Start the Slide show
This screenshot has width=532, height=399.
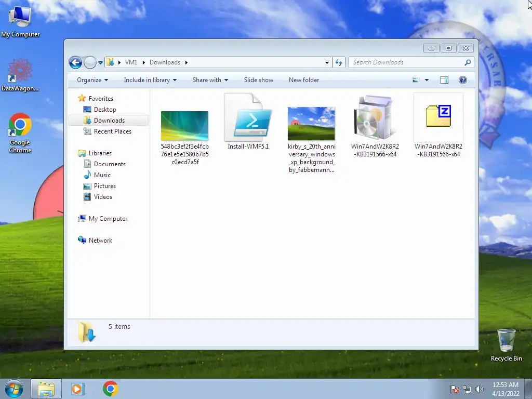tap(259, 80)
